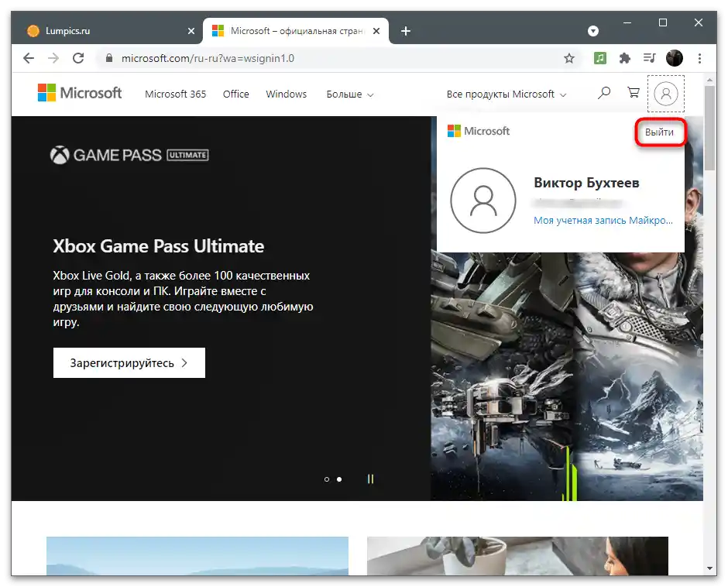Open the right promo image with woman
728x587 pixels.
point(517,556)
